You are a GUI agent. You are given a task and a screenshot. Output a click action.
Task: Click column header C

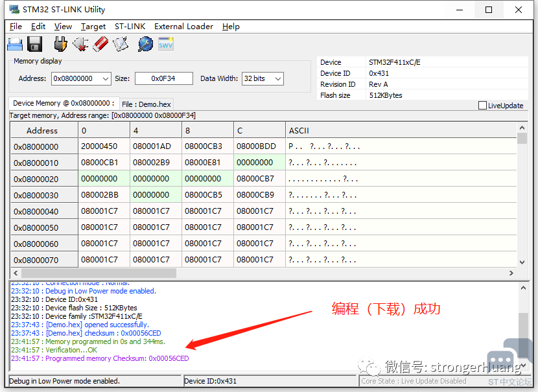[x=259, y=131]
